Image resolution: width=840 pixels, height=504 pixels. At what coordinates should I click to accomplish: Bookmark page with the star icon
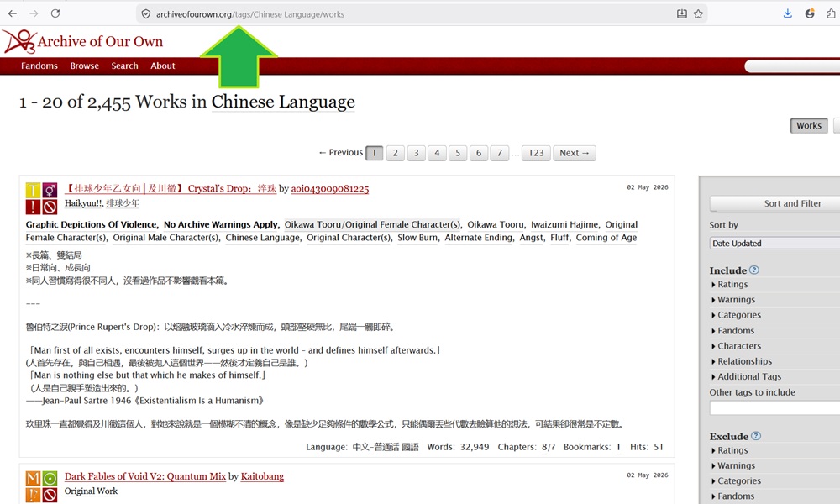[x=698, y=14]
